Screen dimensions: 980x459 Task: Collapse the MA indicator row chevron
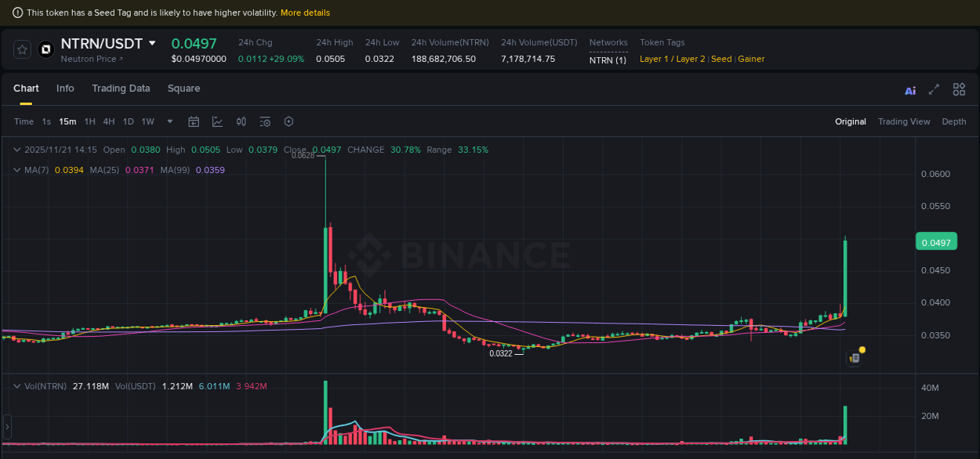coord(16,170)
